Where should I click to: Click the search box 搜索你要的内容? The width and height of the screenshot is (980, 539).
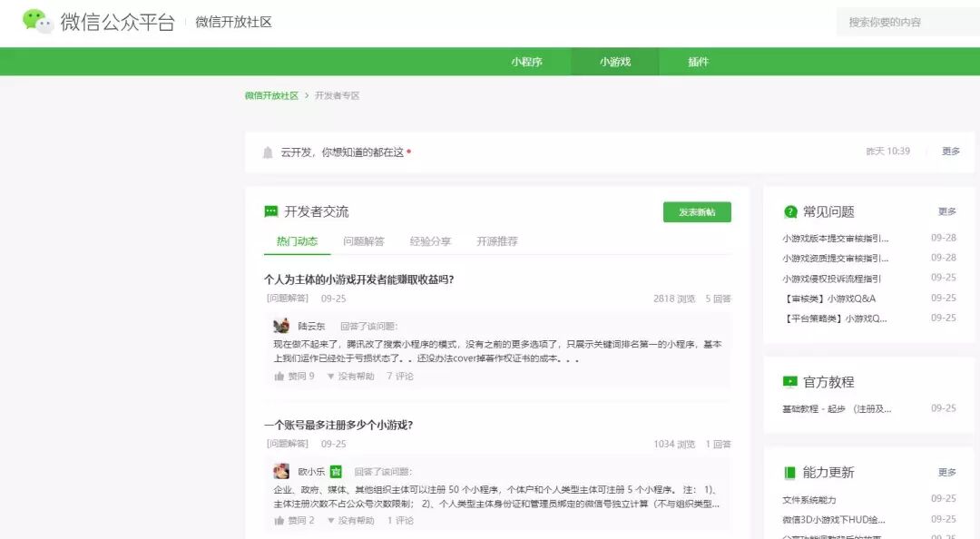(x=907, y=23)
